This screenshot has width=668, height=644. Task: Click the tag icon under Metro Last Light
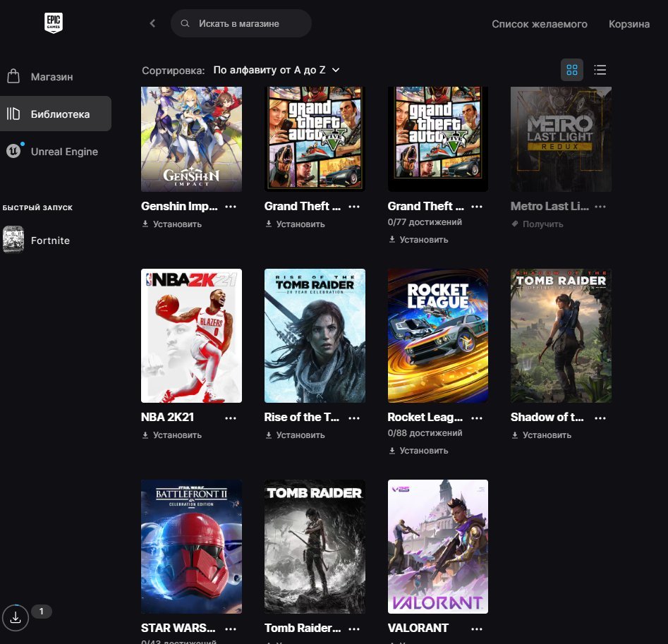[x=515, y=224]
